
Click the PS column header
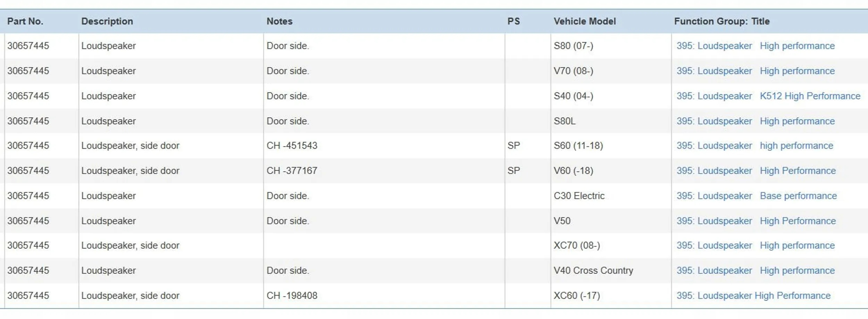[x=514, y=21]
